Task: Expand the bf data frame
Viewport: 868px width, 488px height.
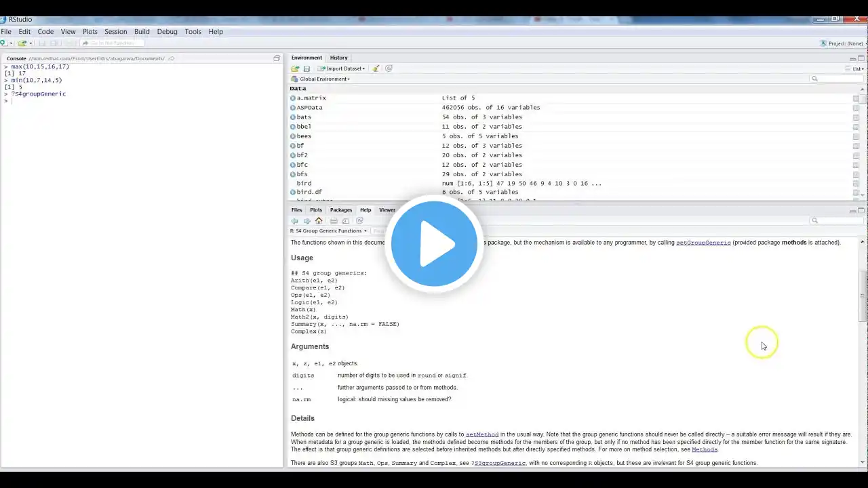Action: coord(293,146)
